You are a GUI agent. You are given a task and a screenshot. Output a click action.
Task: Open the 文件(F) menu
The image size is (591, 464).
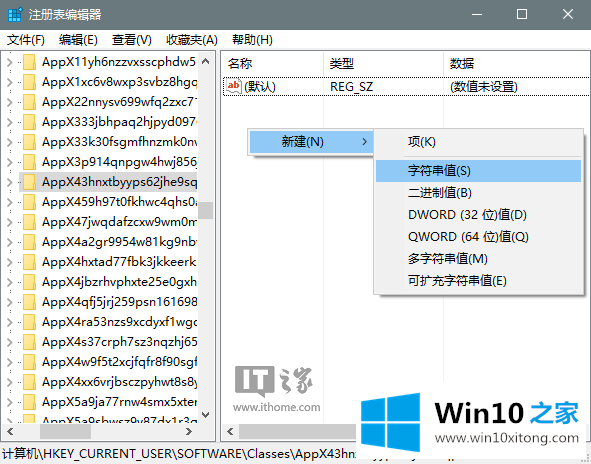click(26, 40)
